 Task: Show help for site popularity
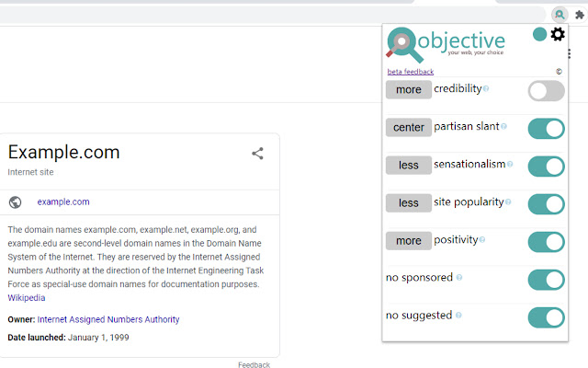point(508,202)
